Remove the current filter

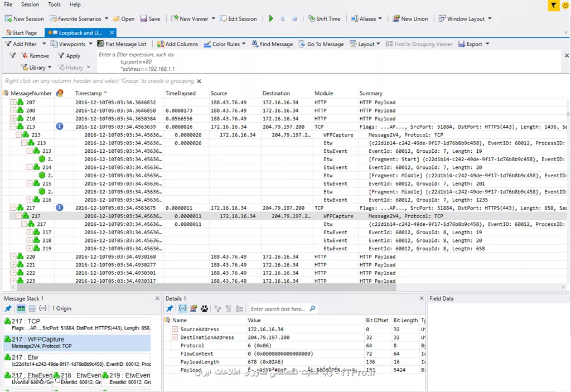point(35,56)
